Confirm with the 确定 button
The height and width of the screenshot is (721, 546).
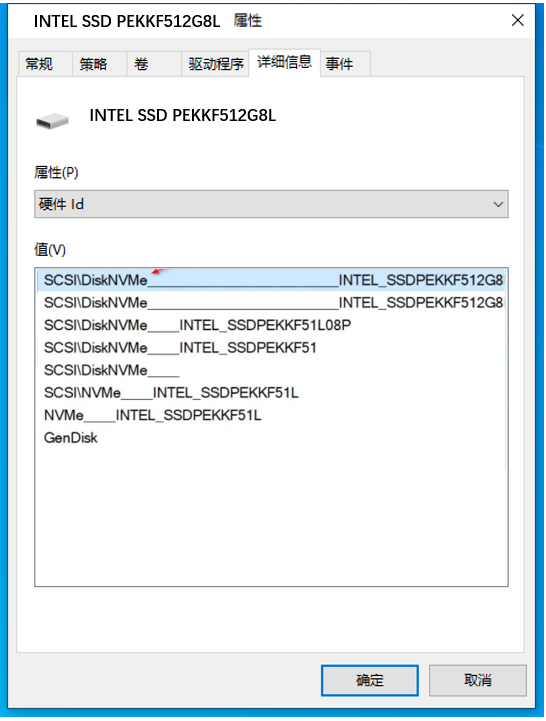(370, 680)
